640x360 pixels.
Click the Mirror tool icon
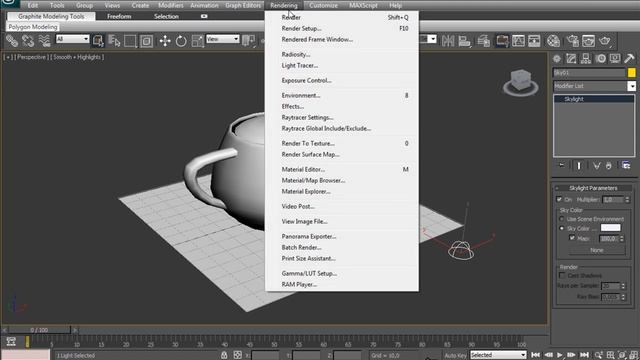click(448, 41)
